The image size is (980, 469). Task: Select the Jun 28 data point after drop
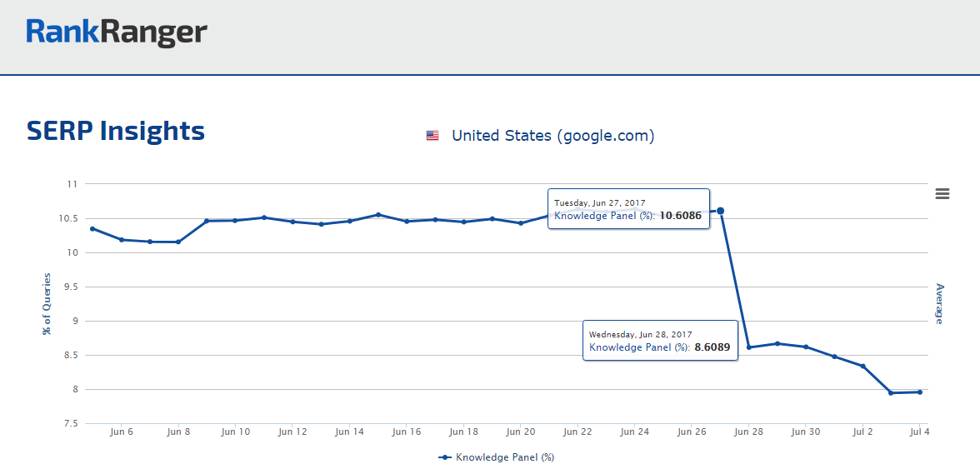click(x=749, y=347)
